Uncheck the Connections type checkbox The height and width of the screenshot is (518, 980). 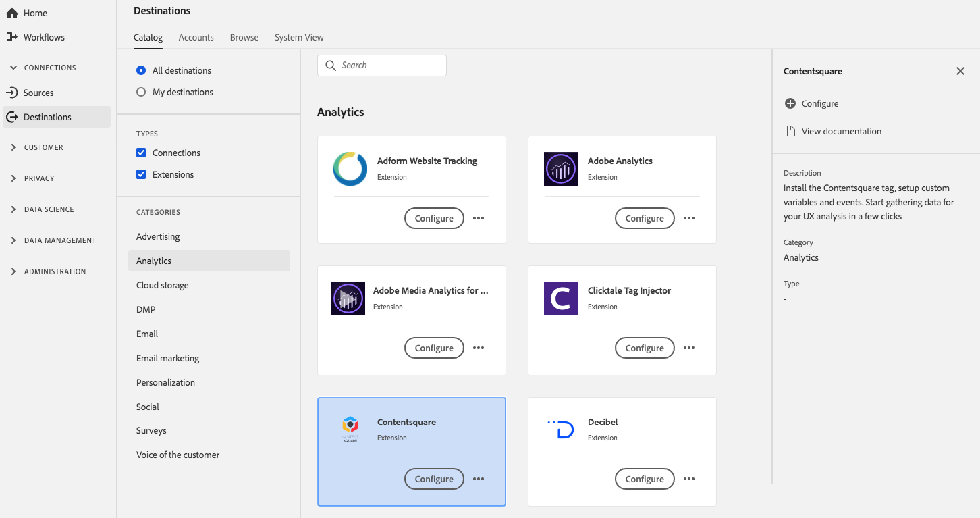click(x=141, y=153)
